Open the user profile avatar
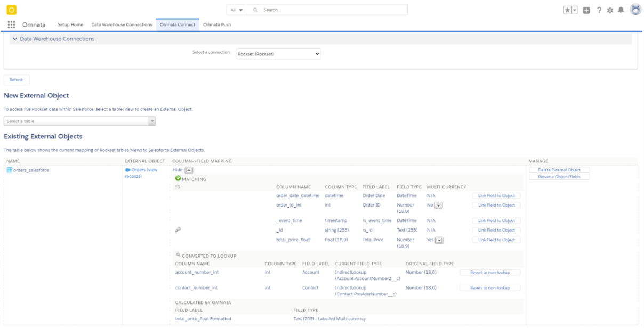Image resolution: width=644 pixels, height=329 pixels. [x=635, y=10]
